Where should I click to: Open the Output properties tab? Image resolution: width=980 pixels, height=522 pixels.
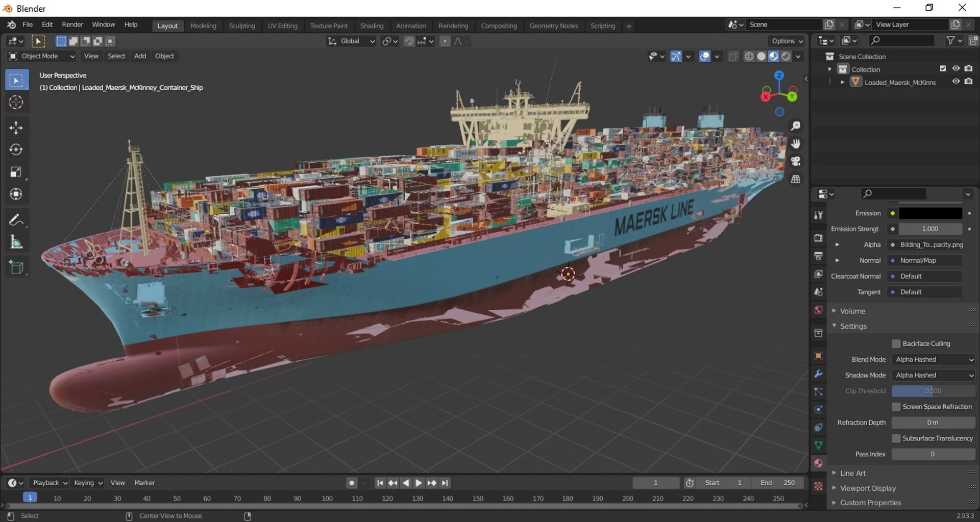818,256
